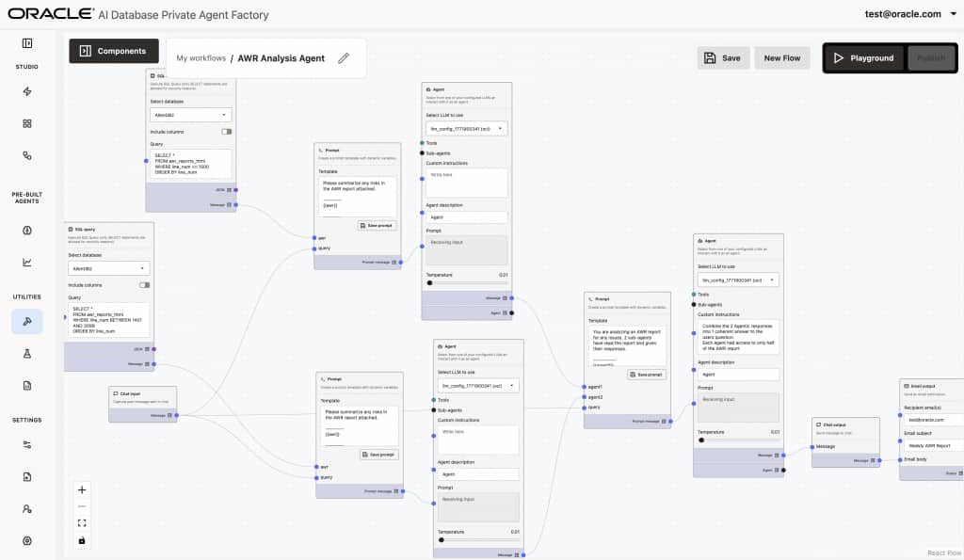
Task: Expand Select LLM dropdown in top Agent node
Action: [x=466, y=128]
